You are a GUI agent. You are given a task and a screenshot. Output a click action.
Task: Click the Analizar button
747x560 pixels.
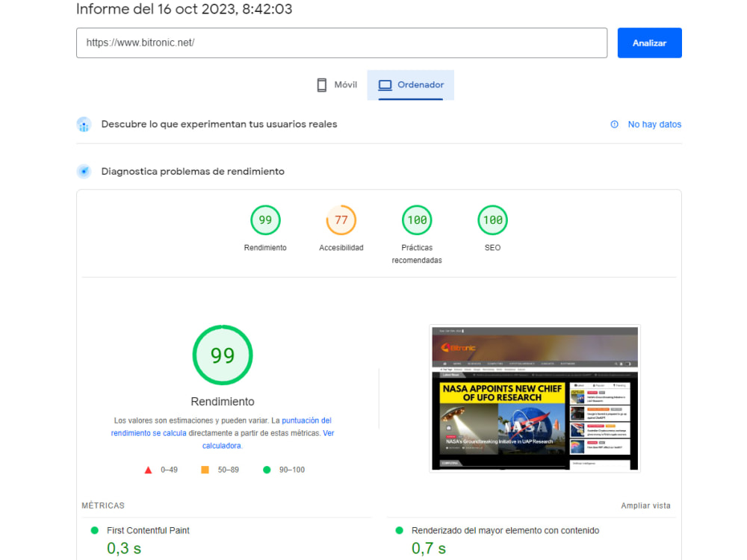click(649, 43)
